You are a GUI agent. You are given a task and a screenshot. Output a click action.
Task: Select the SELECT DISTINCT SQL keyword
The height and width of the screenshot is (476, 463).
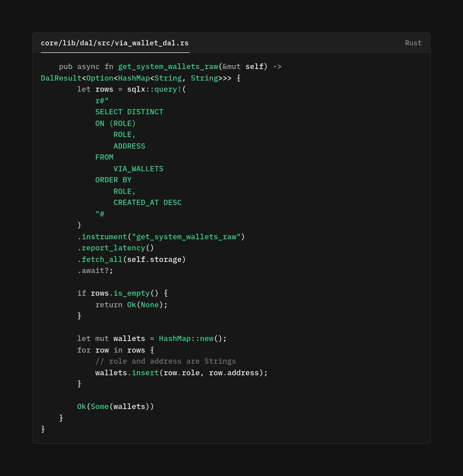129,112
